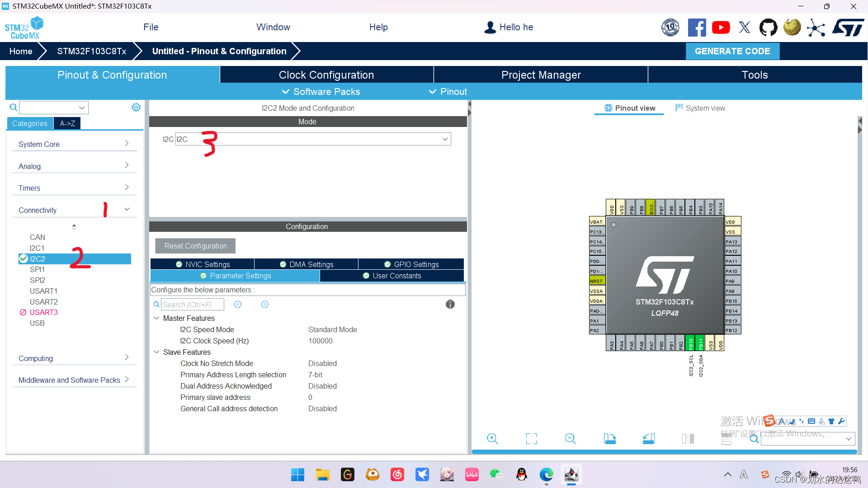Click the GENERATE CODE button
This screenshot has width=868, height=488.
pos(733,51)
